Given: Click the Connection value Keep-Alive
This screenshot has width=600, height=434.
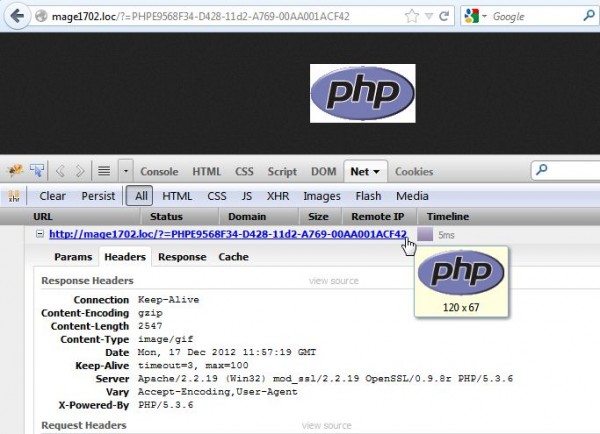Looking at the screenshot, I should [x=168, y=300].
